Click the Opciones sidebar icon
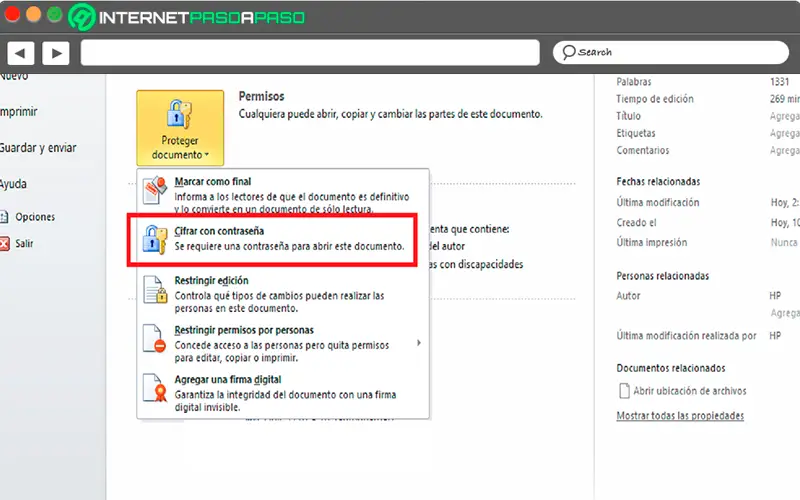The width and height of the screenshot is (800, 500). (x=4, y=217)
